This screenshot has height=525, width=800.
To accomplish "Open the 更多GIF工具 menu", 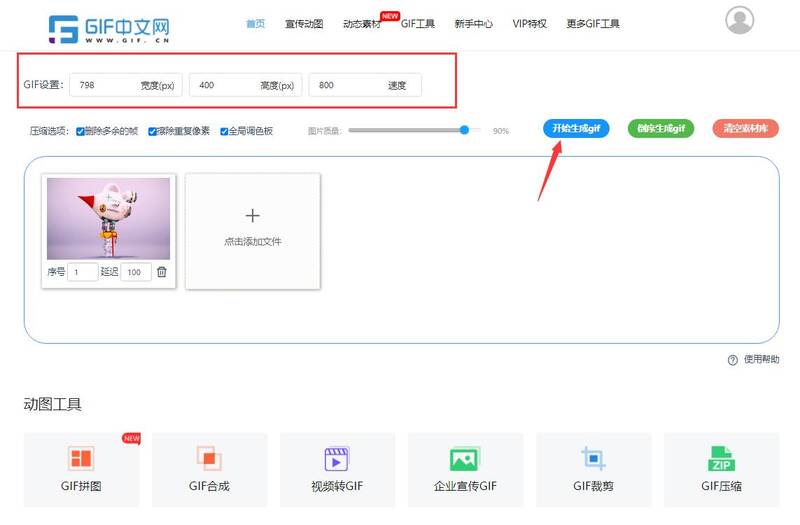I will pyautogui.click(x=592, y=23).
